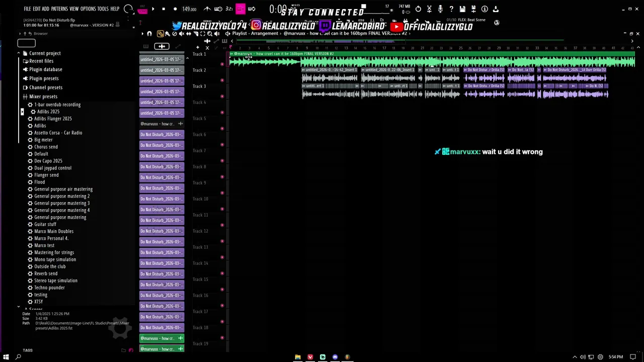Select the Draw pencil tool in playlist toolbar

pyautogui.click(x=160, y=34)
